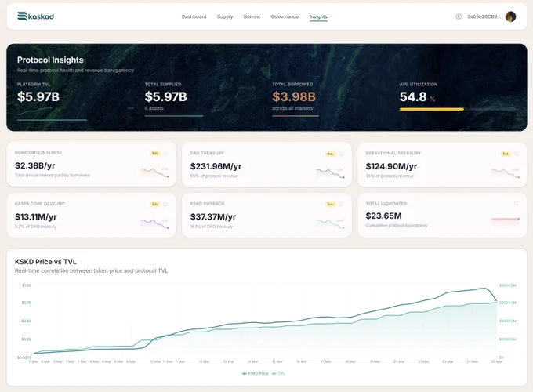Click the $1.00 price axis label
This screenshot has width=533, height=392.
pos(27,285)
